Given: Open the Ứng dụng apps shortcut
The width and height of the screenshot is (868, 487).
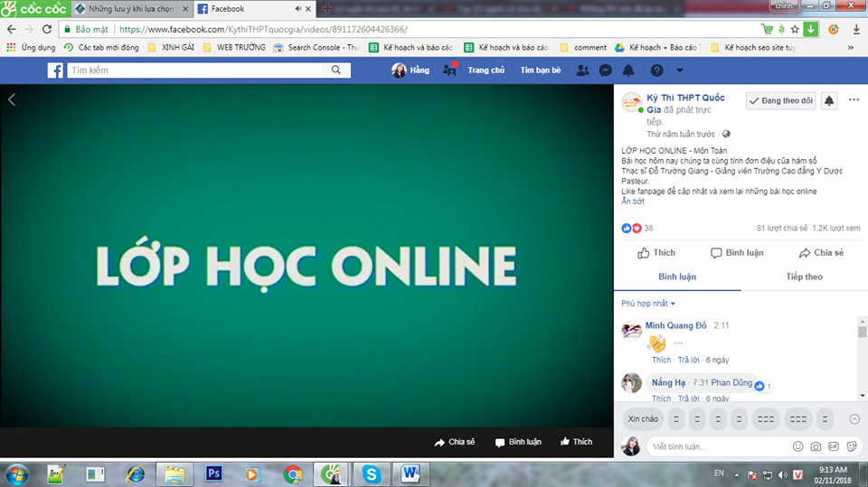Looking at the screenshot, I should pos(31,48).
